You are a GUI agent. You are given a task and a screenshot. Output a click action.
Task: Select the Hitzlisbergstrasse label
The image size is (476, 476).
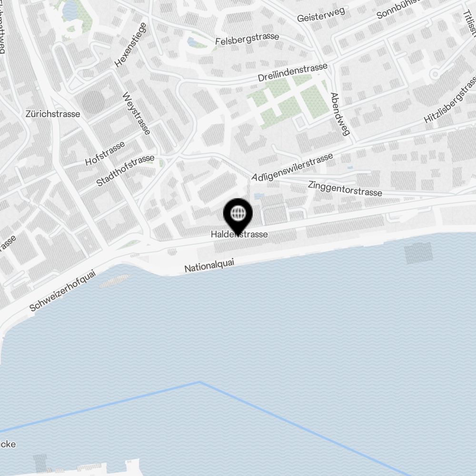click(451, 99)
